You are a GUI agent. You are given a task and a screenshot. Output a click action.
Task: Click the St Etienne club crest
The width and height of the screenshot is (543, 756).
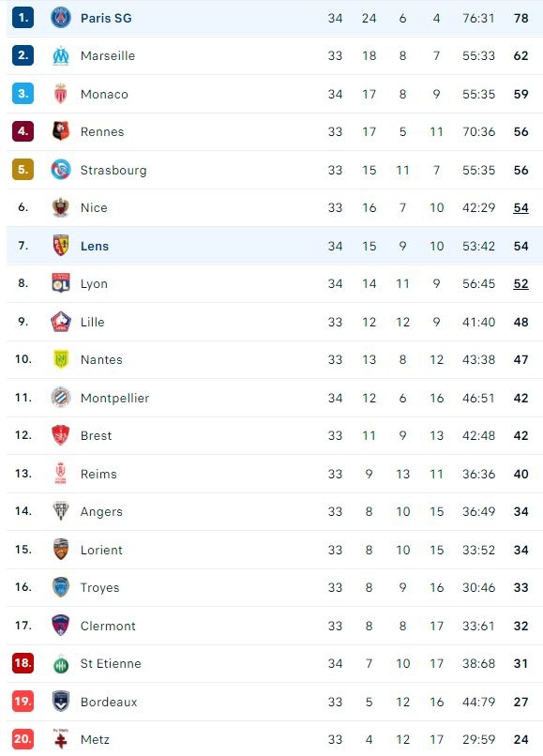[61, 663]
